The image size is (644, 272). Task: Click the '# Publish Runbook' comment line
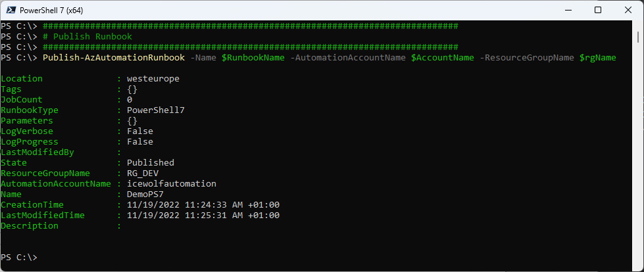pos(87,37)
